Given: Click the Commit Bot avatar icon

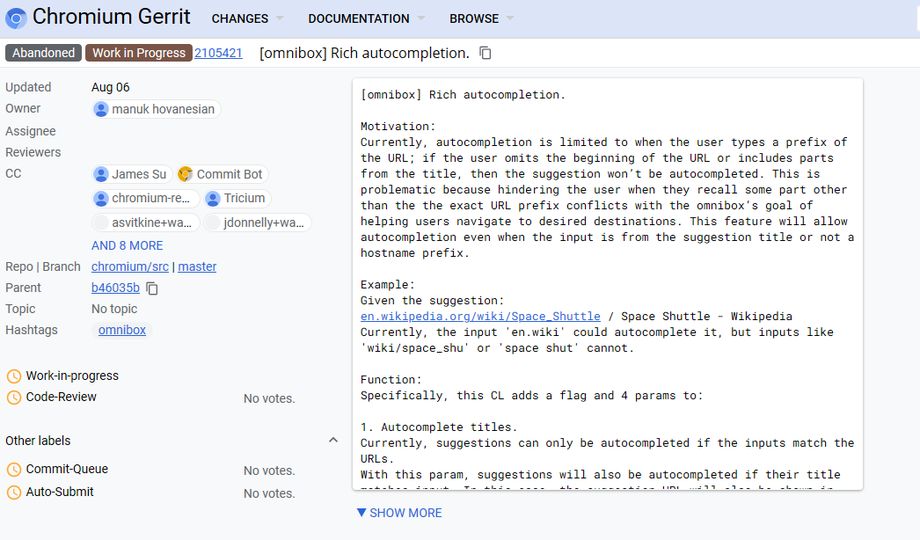Looking at the screenshot, I should click(x=186, y=174).
